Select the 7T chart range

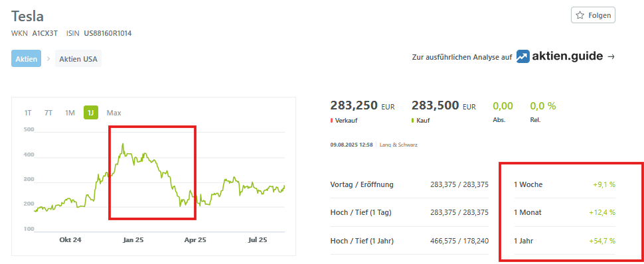pyautogui.click(x=48, y=113)
